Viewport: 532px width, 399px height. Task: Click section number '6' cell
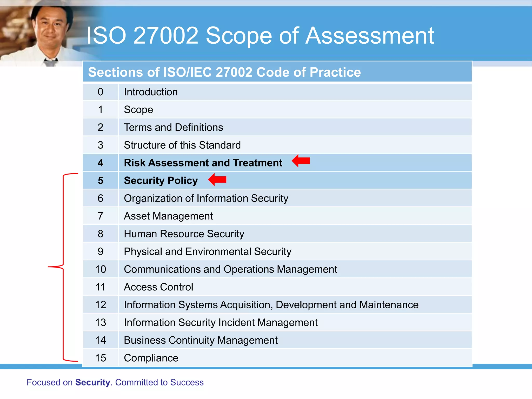(101, 198)
